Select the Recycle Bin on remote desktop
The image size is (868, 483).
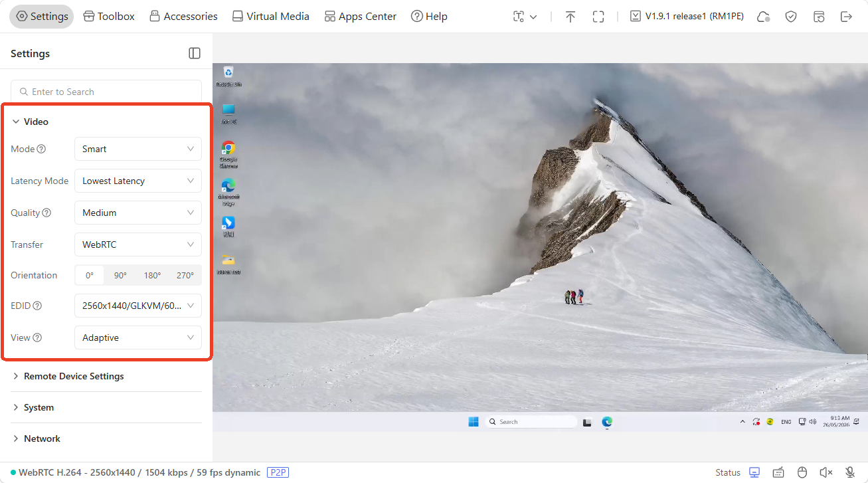[x=228, y=76]
